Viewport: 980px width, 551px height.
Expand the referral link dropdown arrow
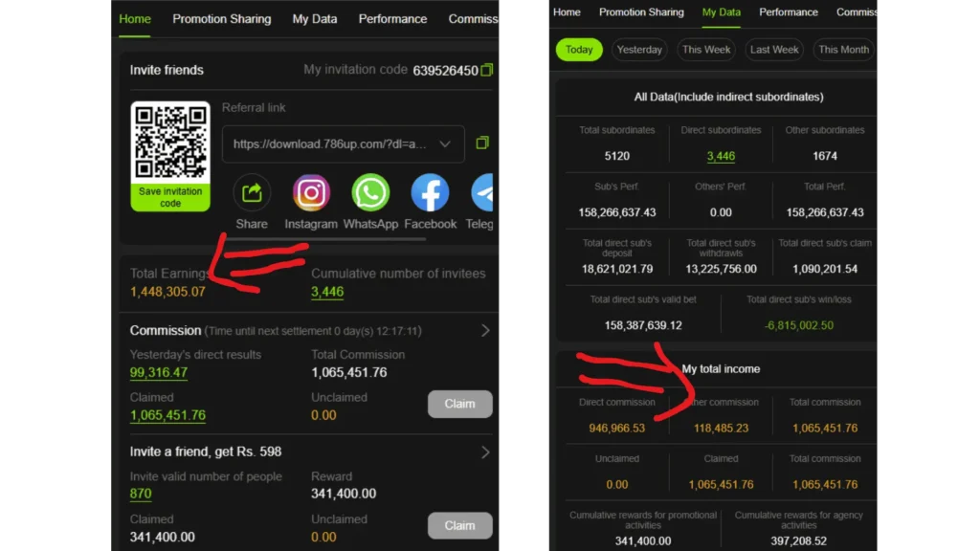(x=445, y=143)
